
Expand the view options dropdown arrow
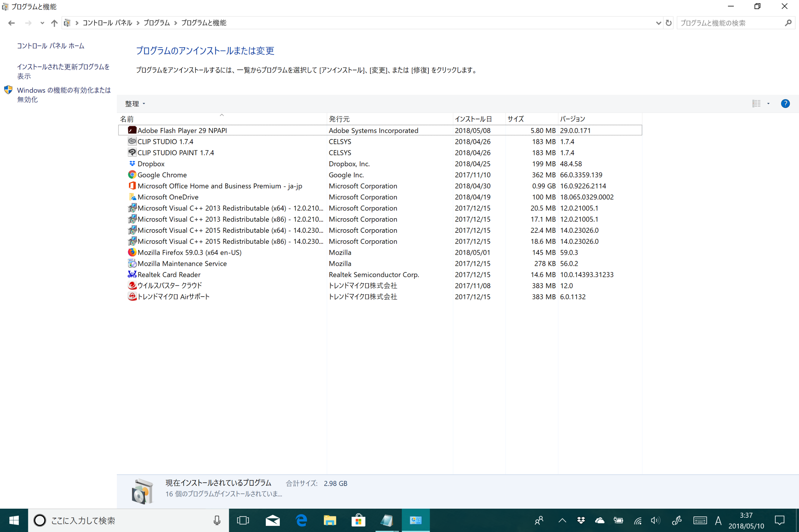[x=768, y=103]
